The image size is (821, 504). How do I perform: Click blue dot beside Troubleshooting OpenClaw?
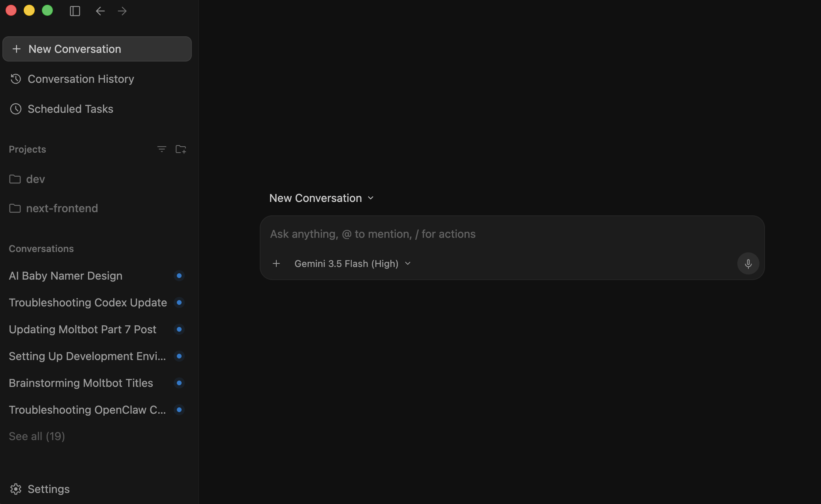(179, 410)
